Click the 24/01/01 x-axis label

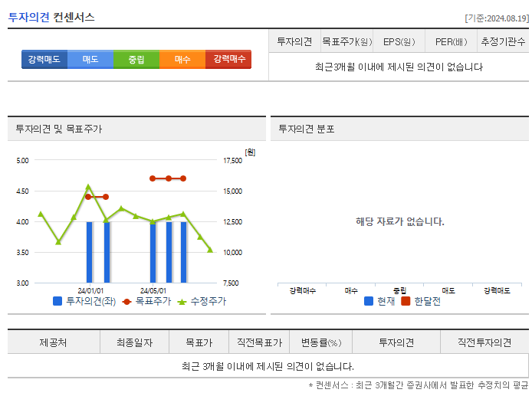[x=90, y=290]
